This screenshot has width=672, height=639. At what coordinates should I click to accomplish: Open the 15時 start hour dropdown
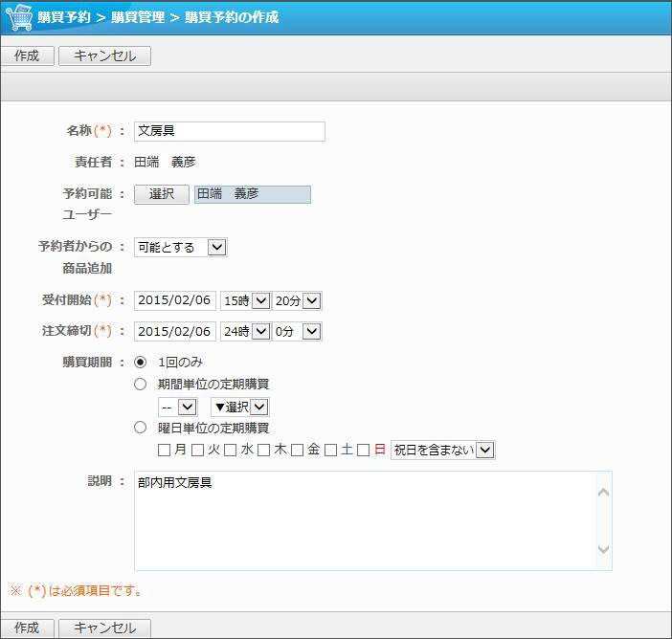click(x=246, y=301)
